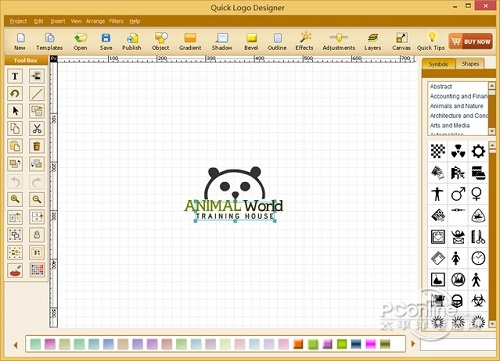Click the zoom in magnifier tool

click(15, 199)
